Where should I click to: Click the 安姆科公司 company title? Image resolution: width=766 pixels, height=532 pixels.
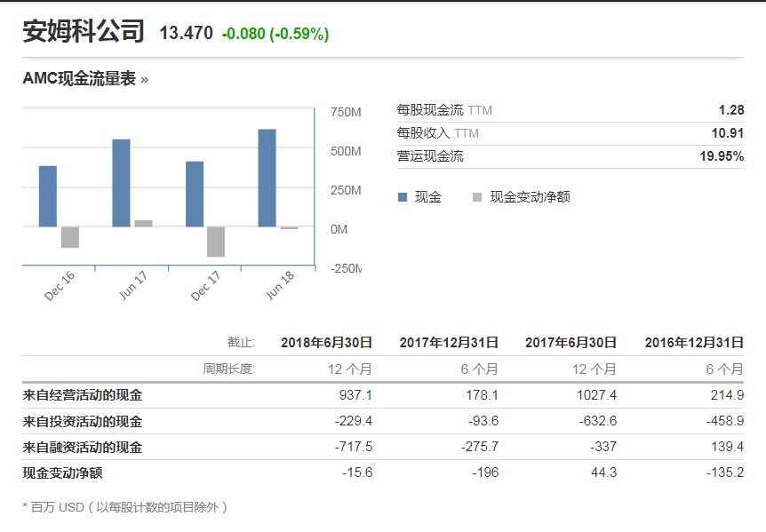[x=84, y=31]
